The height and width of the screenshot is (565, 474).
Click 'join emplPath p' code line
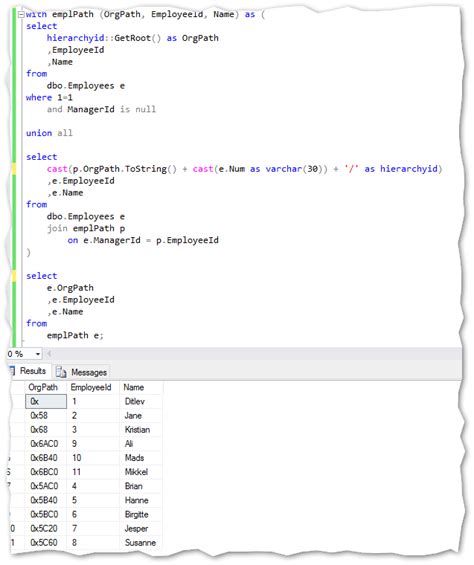point(86,228)
